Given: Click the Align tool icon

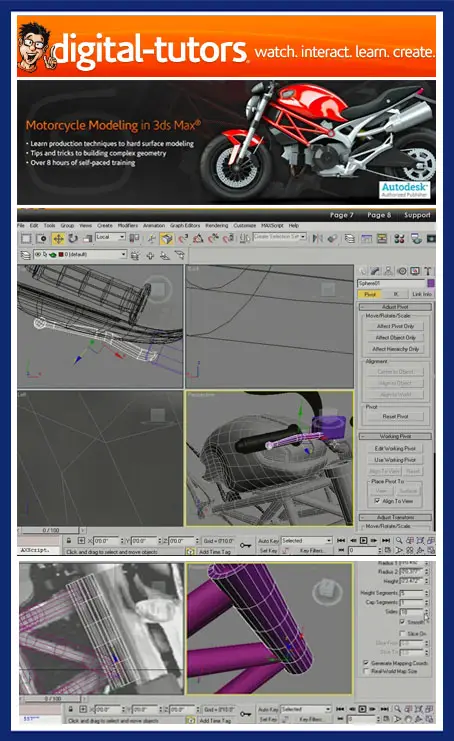Looking at the screenshot, I should (x=333, y=239).
